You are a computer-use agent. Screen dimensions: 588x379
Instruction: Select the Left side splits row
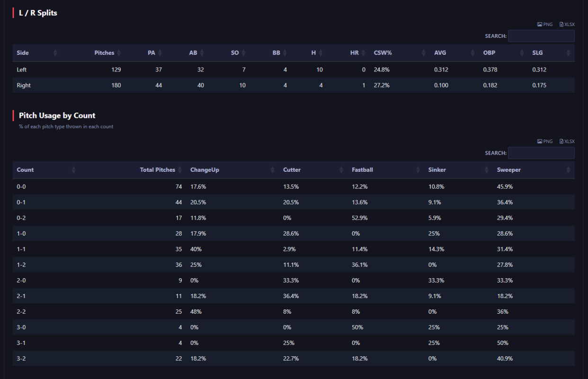294,70
